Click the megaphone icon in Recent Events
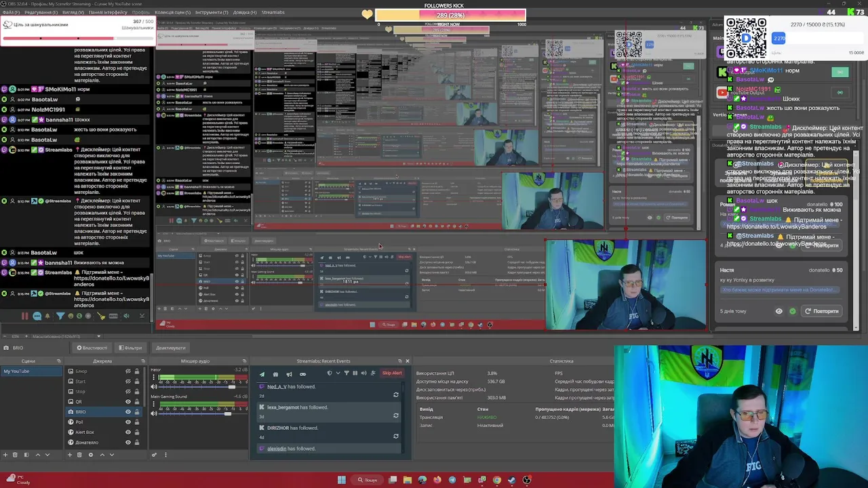Screen dimensions: 868x488 click(289, 374)
